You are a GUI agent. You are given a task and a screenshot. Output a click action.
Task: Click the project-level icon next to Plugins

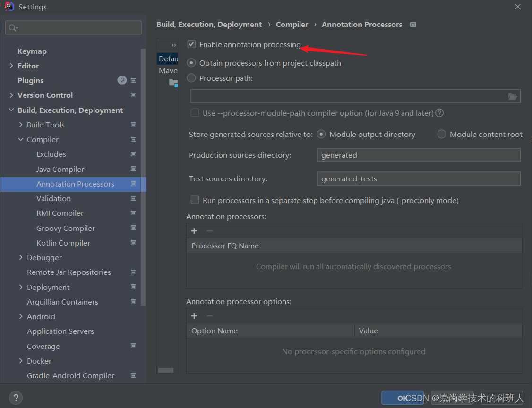[133, 80]
